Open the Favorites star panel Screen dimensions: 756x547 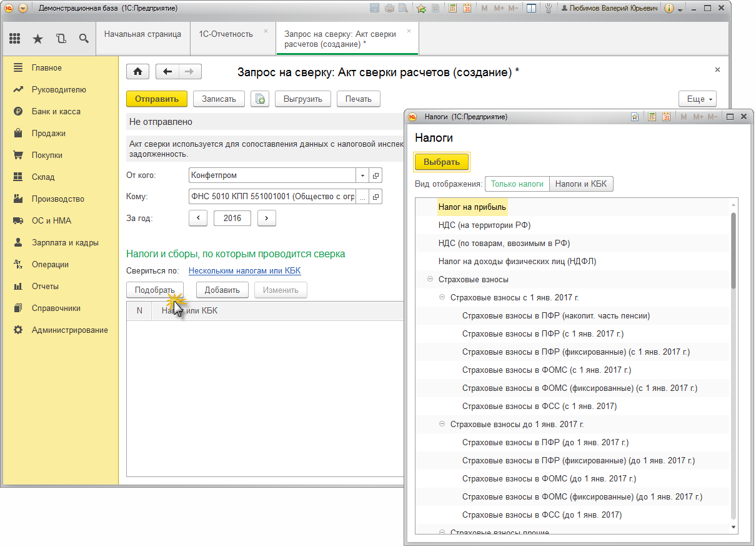click(37, 39)
